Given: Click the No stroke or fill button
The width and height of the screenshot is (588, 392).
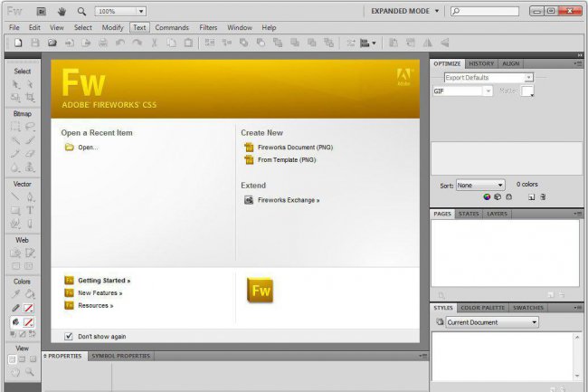Looking at the screenshot, I should [x=23, y=333].
